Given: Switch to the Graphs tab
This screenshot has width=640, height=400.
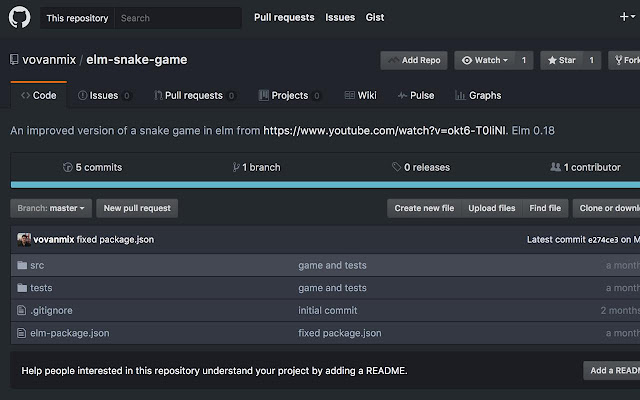Looking at the screenshot, I should tap(478, 96).
